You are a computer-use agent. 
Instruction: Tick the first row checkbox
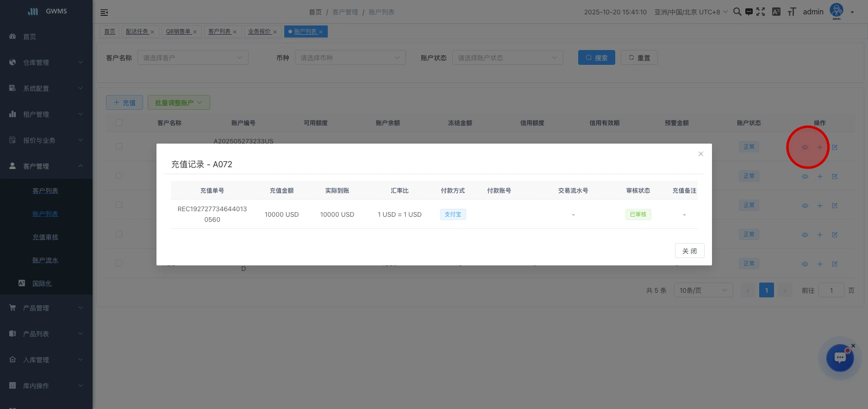(x=119, y=146)
